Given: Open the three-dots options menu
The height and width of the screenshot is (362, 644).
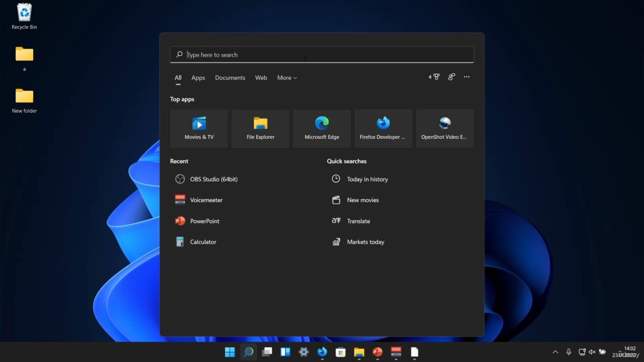Looking at the screenshot, I should (x=466, y=77).
